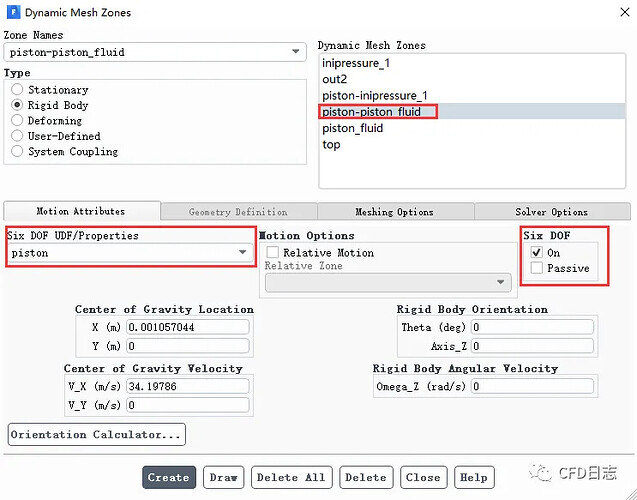This screenshot has height=500, width=637.
Task: Select the Stationary radio button
Action: [x=17, y=89]
